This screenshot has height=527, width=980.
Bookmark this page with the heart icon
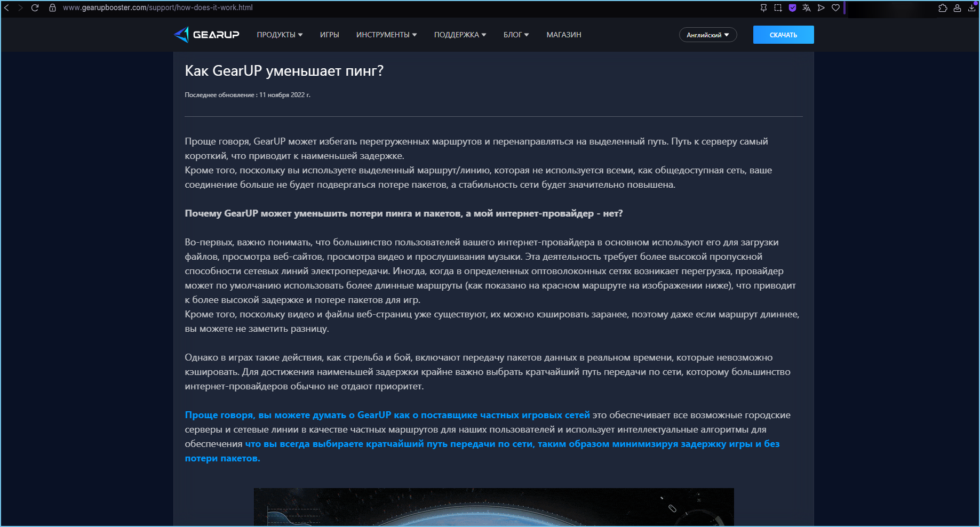[835, 7]
